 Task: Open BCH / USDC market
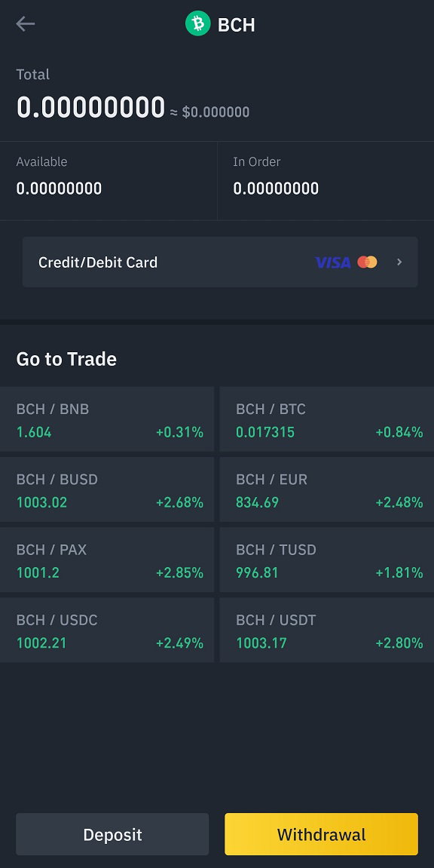pyautogui.click(x=107, y=630)
